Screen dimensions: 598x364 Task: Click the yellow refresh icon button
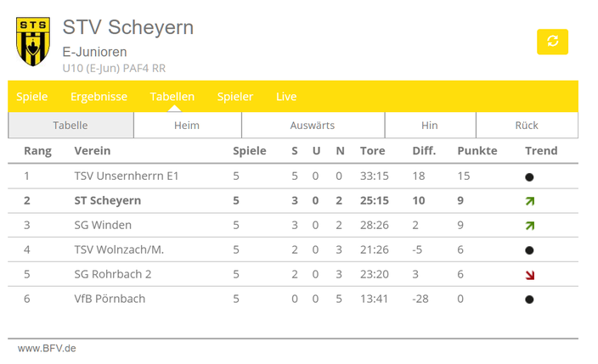552,42
